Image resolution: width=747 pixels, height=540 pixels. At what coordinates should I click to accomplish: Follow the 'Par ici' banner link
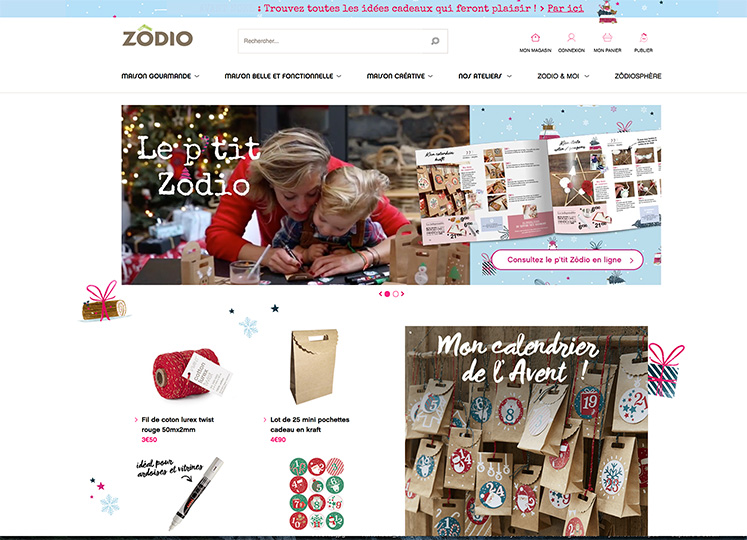pyautogui.click(x=565, y=8)
